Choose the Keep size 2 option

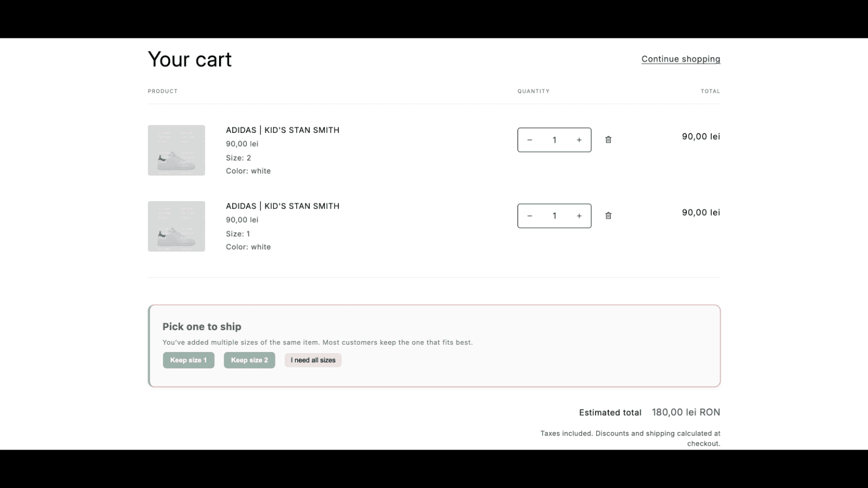[249, 360]
